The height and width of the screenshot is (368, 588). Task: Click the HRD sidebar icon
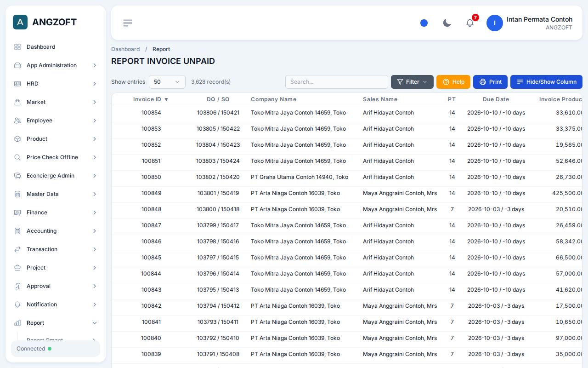tap(17, 84)
